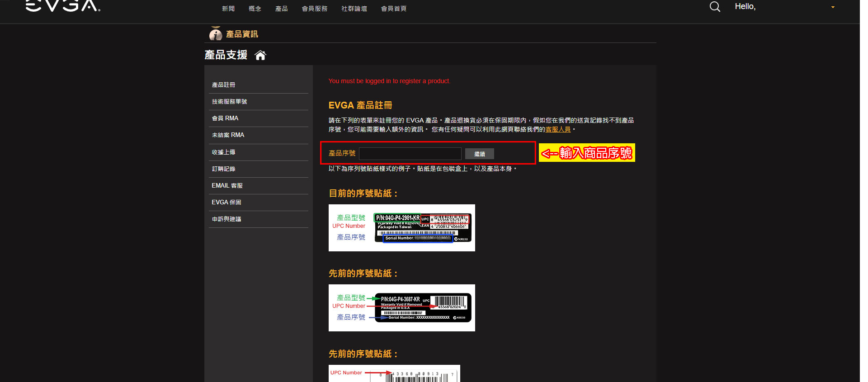Click the Hello, greeting text

(745, 7)
